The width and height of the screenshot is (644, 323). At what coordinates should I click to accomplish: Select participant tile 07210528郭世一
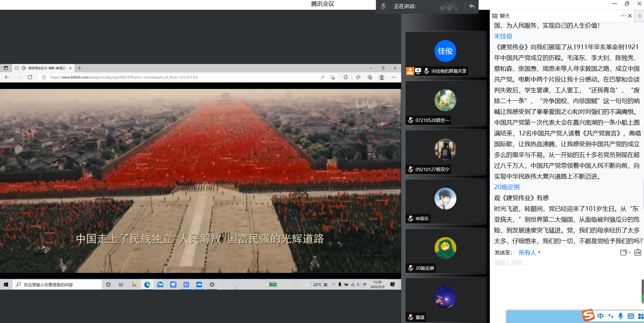[x=445, y=103]
